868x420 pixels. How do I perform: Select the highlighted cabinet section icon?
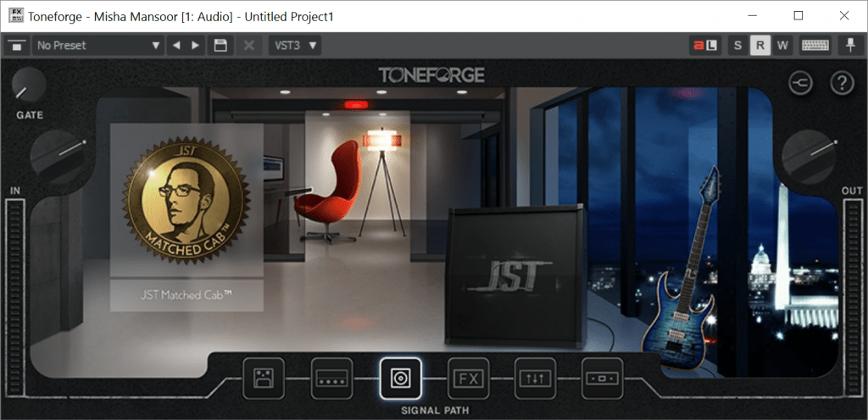point(400,378)
